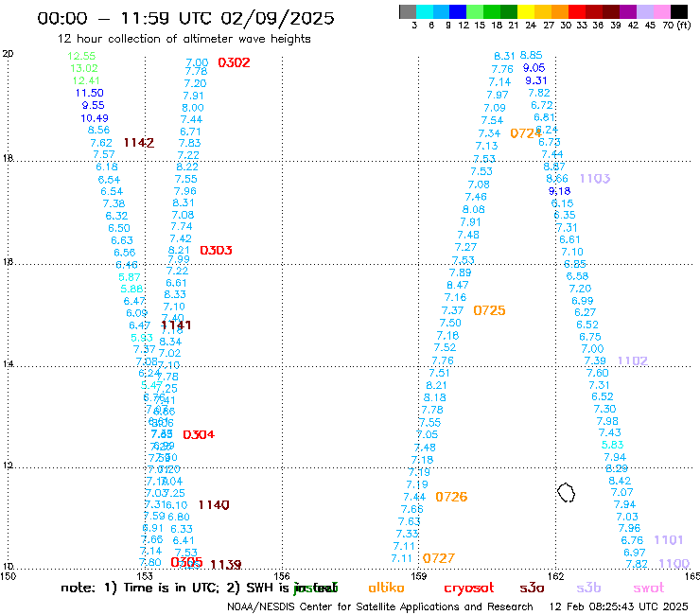Click the cyan wave height '5.87'
Viewport: 700px width, 615px height.
(x=130, y=277)
